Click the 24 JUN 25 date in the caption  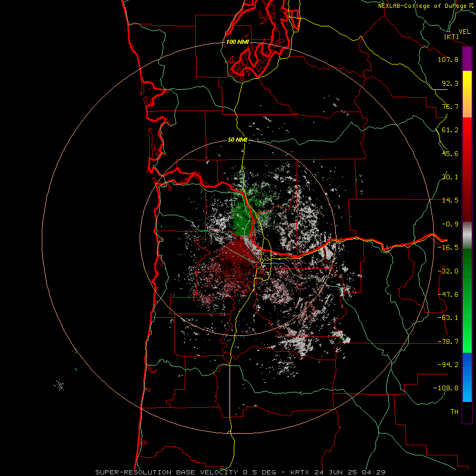click(335, 472)
